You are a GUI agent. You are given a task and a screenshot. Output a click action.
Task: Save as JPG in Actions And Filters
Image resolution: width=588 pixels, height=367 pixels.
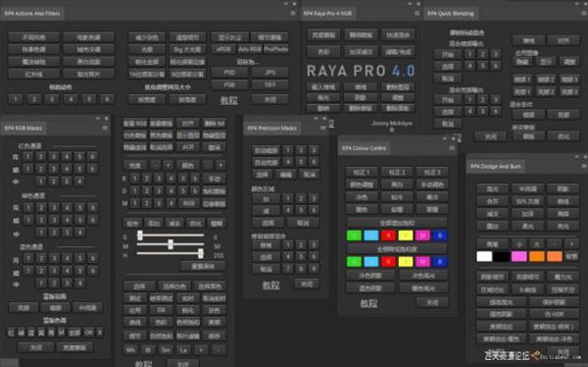[270, 73]
